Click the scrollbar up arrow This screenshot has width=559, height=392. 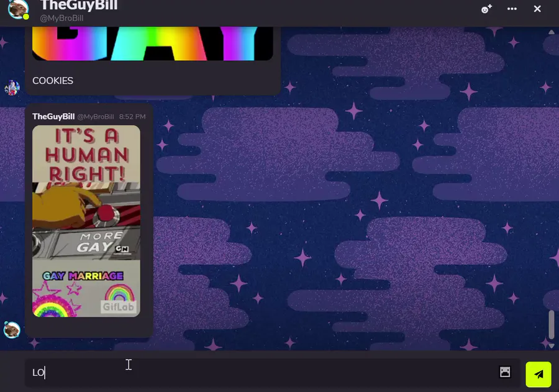tap(551, 32)
